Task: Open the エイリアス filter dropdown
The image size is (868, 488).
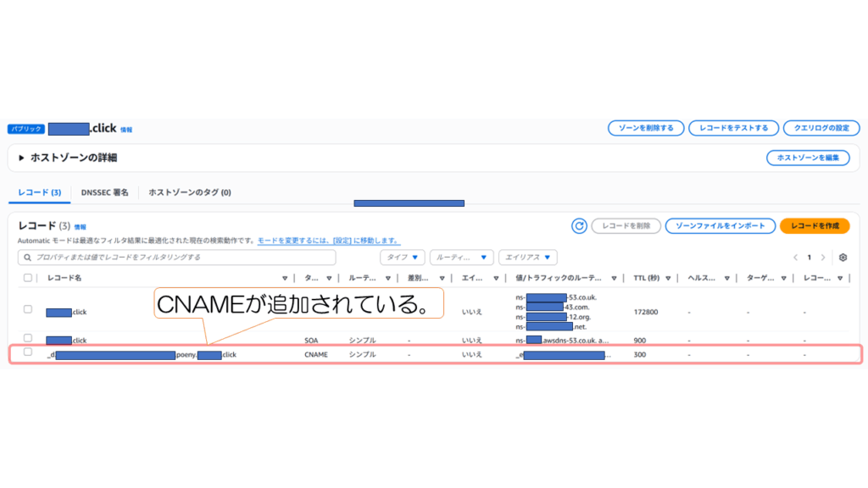Action: 527,258
